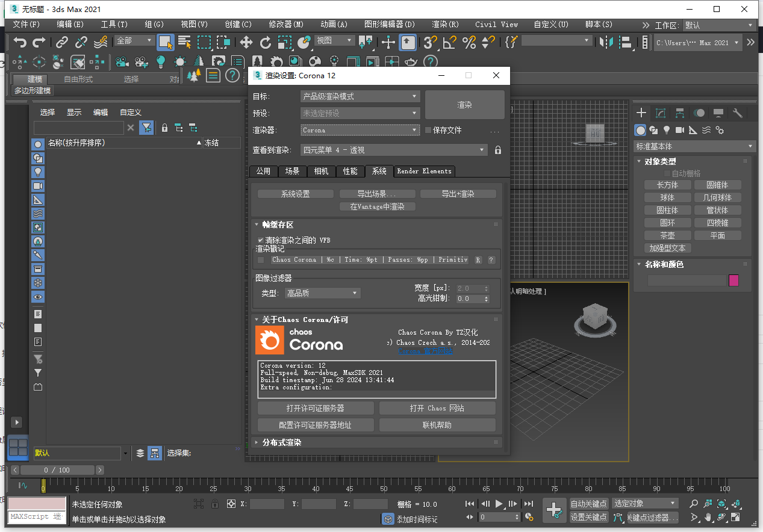Click the pink object color swatch

(x=733, y=280)
